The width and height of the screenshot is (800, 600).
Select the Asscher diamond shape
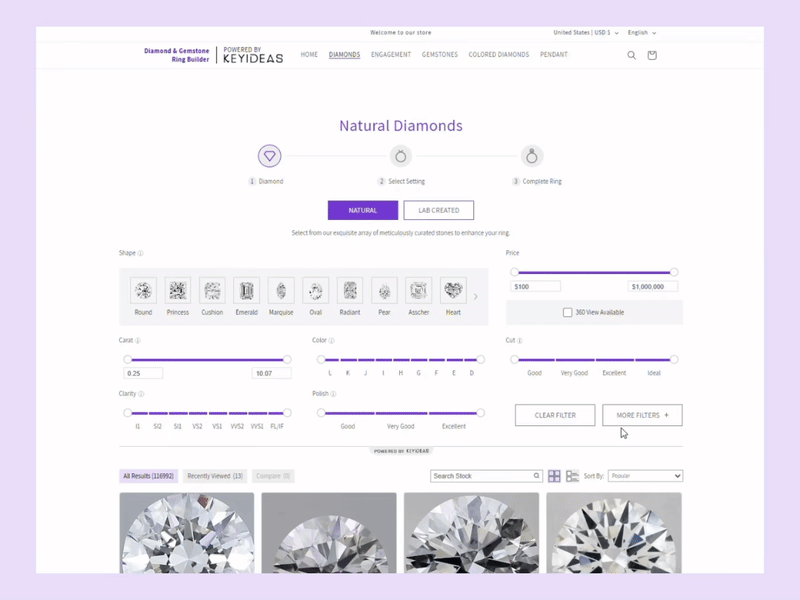(x=419, y=297)
